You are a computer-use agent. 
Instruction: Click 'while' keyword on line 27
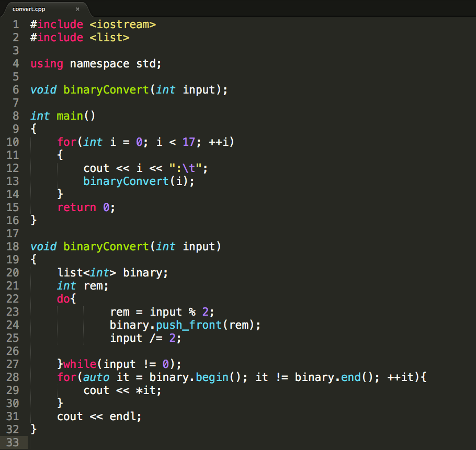(x=80, y=364)
